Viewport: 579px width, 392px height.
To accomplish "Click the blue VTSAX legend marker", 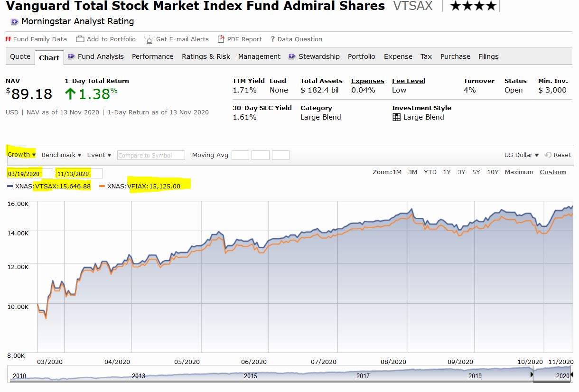I will click(10, 187).
